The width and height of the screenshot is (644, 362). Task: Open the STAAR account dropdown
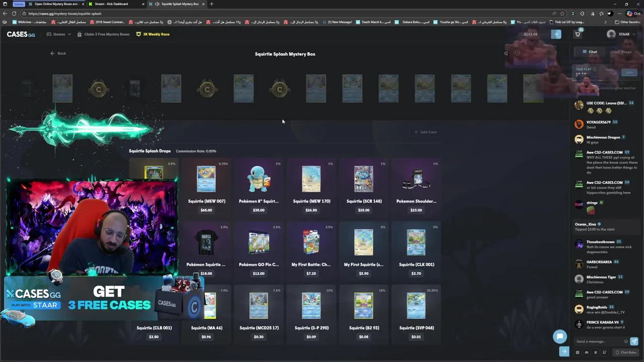click(621, 34)
